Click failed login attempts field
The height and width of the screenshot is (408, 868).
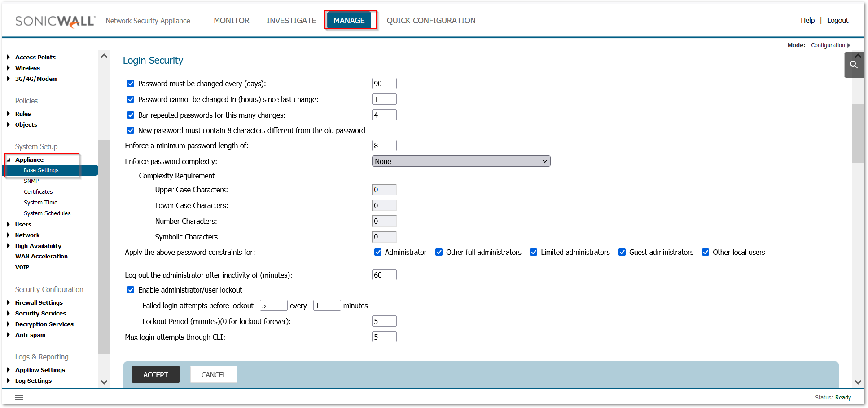coord(274,306)
